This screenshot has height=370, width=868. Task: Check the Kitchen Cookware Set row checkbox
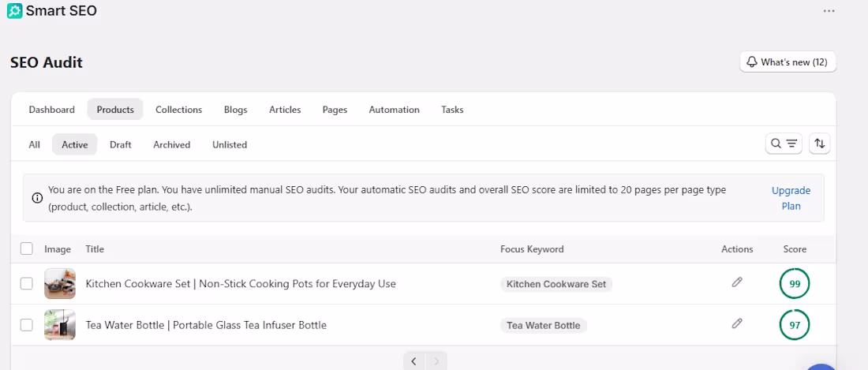[27, 284]
